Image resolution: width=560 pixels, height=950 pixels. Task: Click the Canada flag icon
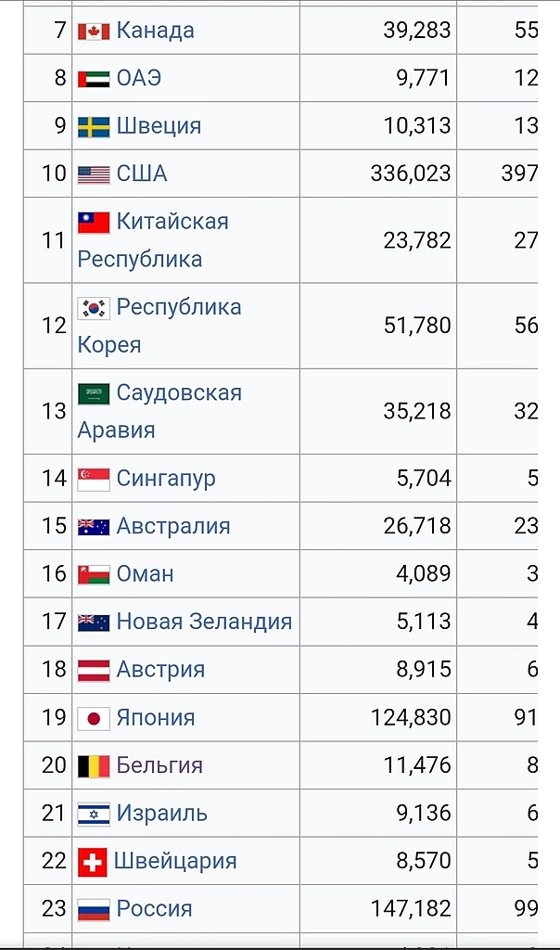pos(94,32)
